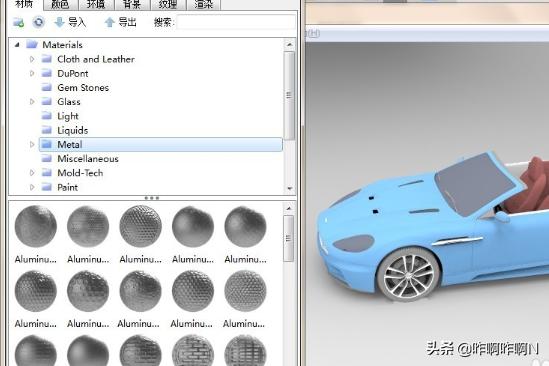Viewport: 549px width, 366px height.
Task: Click the 搜索 search input field
Action: point(236,23)
